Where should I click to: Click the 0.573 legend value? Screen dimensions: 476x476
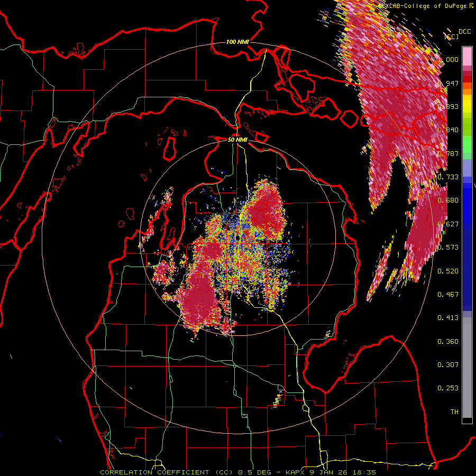448,248
